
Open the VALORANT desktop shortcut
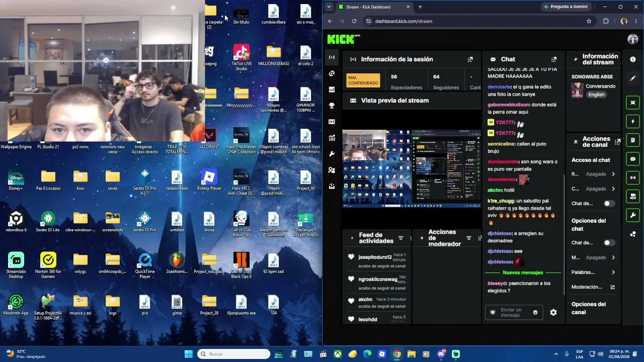[x=209, y=138]
